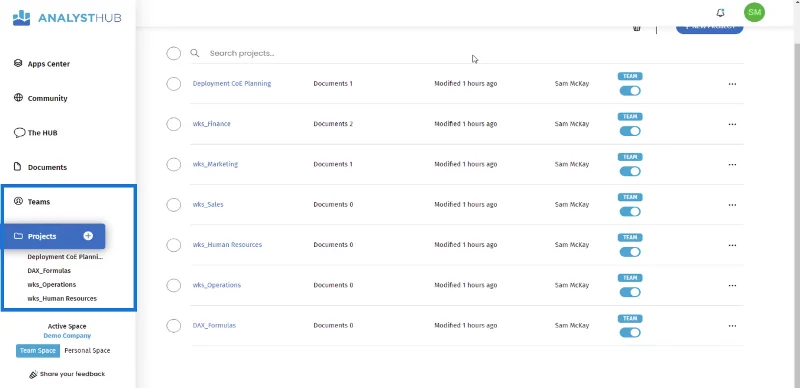Select all projects with header circle
The image size is (800, 388).
point(173,53)
